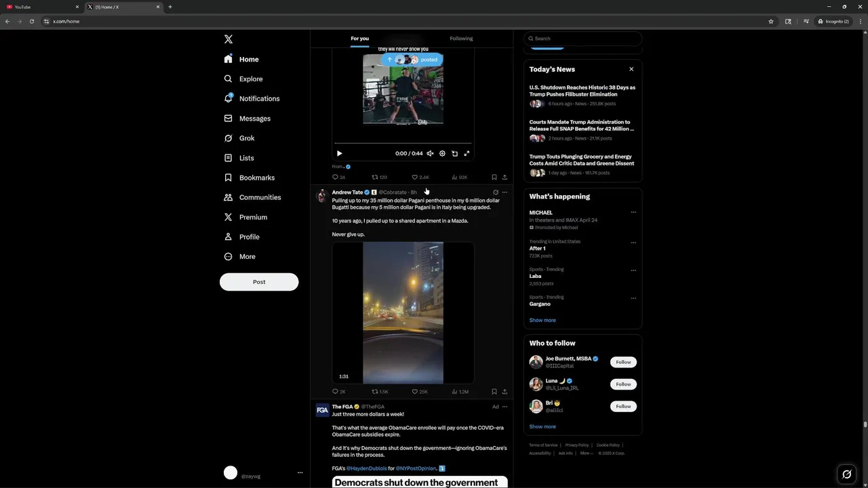The height and width of the screenshot is (488, 868).
Task: Bookmark the post with 92K views
Action: click(x=494, y=177)
